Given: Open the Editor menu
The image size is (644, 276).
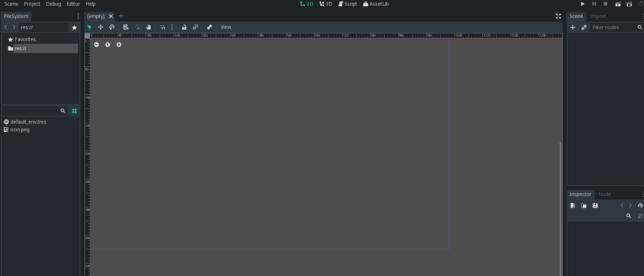Looking at the screenshot, I should [73, 4].
